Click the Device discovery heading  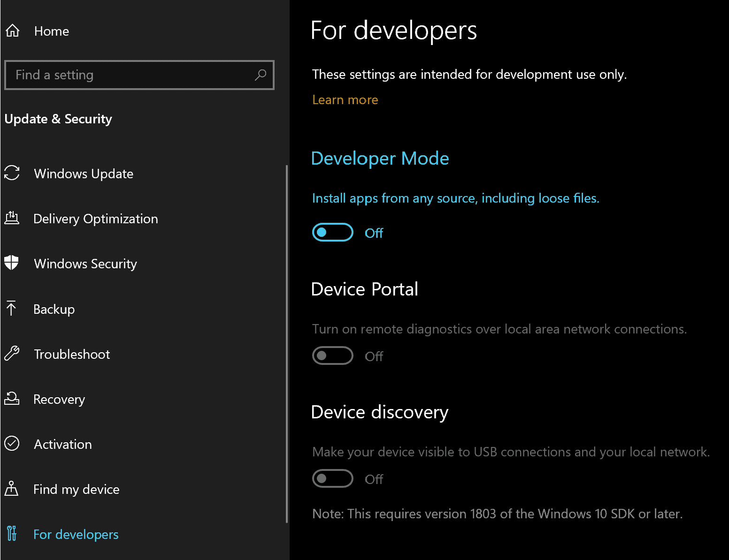pos(380,412)
